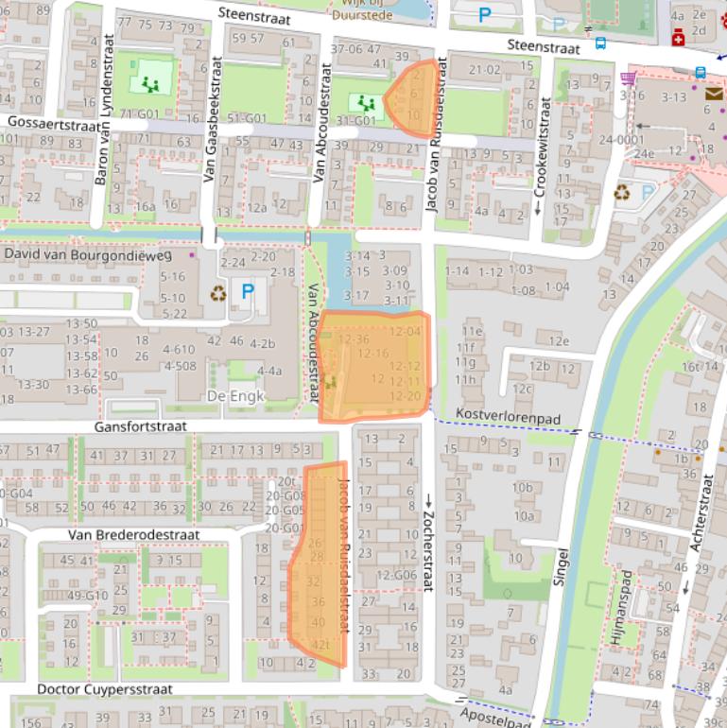Viewport: 727px width, 728px height.
Task: Select the blue parking icon beside building 2-18
Action: pyautogui.click(x=248, y=291)
